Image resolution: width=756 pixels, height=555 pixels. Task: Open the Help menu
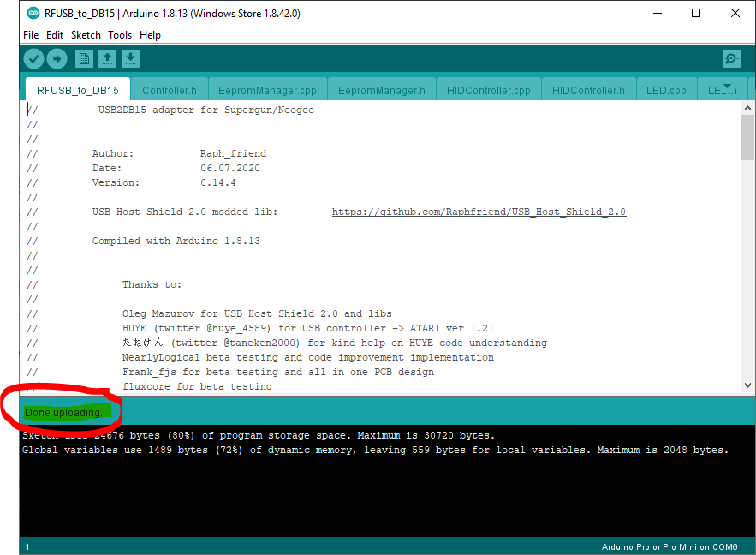tap(150, 35)
